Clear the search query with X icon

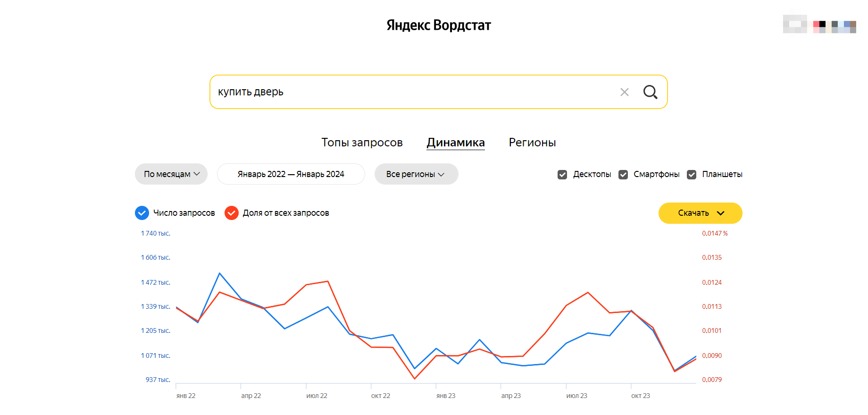[624, 92]
